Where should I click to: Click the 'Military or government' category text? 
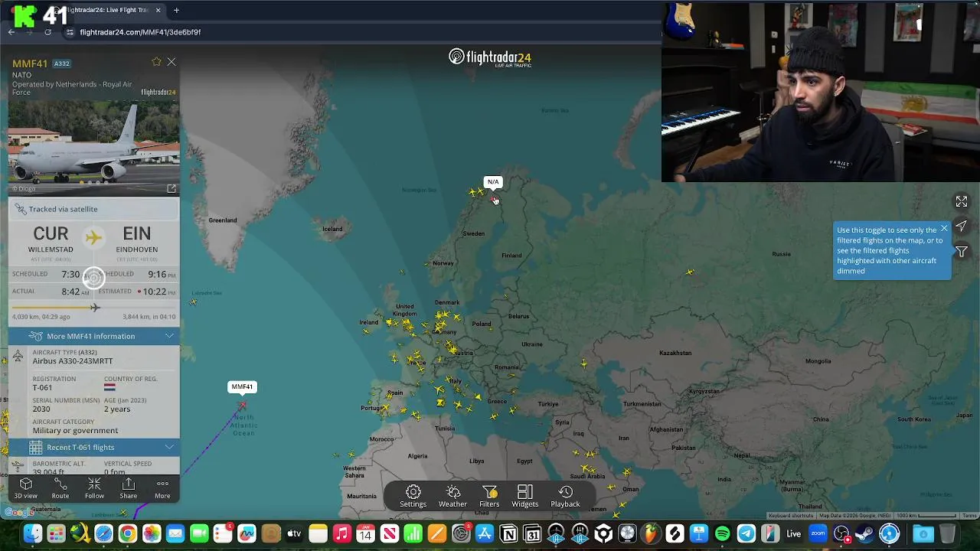point(75,431)
